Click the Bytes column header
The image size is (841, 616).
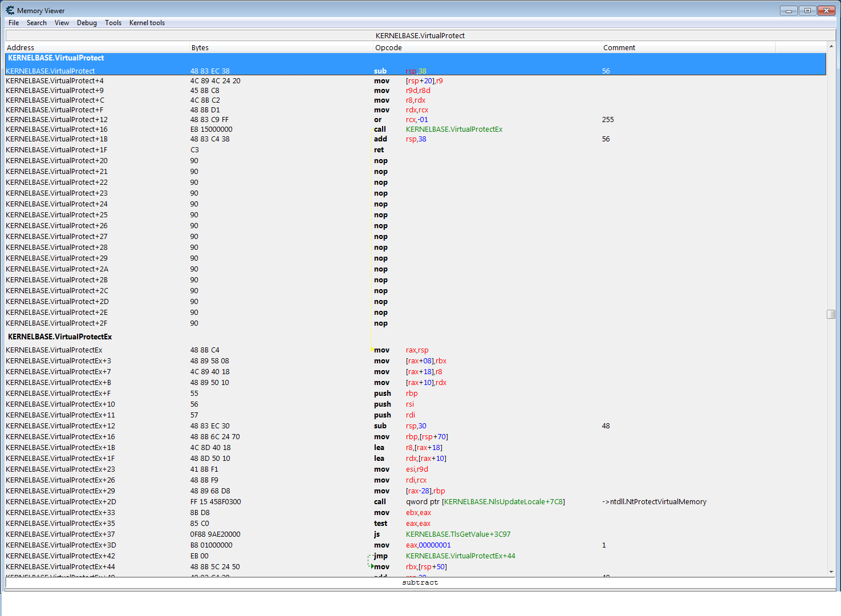click(281, 48)
